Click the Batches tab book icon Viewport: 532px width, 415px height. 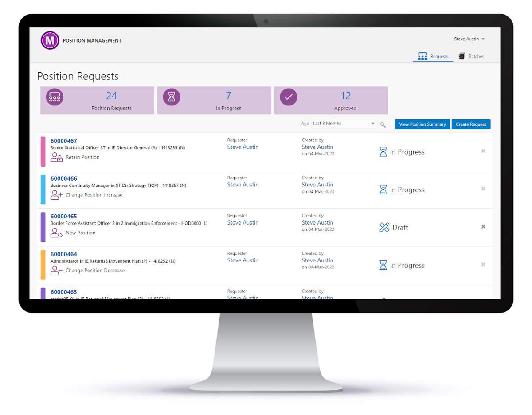click(x=462, y=56)
